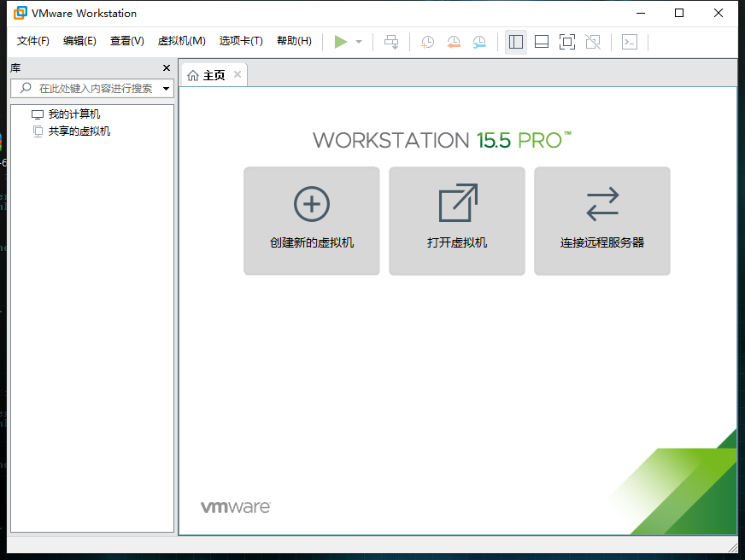
Task: Open the virtual machine console icon
Action: click(x=630, y=41)
